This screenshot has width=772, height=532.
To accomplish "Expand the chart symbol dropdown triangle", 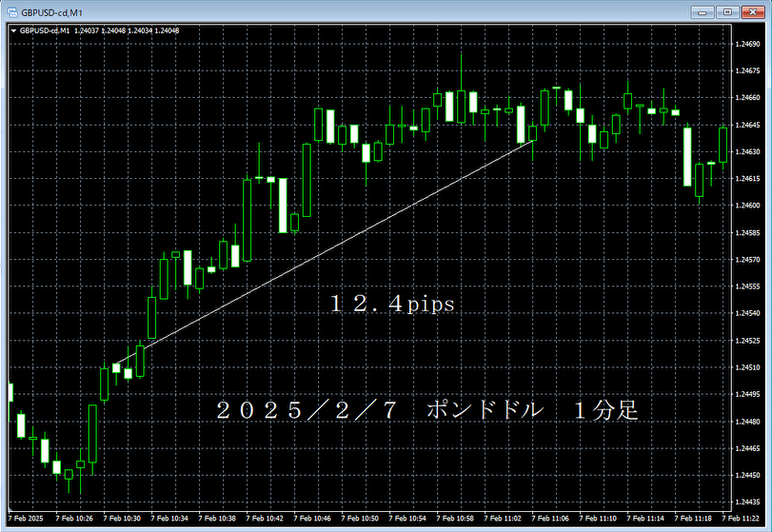I will [13, 31].
